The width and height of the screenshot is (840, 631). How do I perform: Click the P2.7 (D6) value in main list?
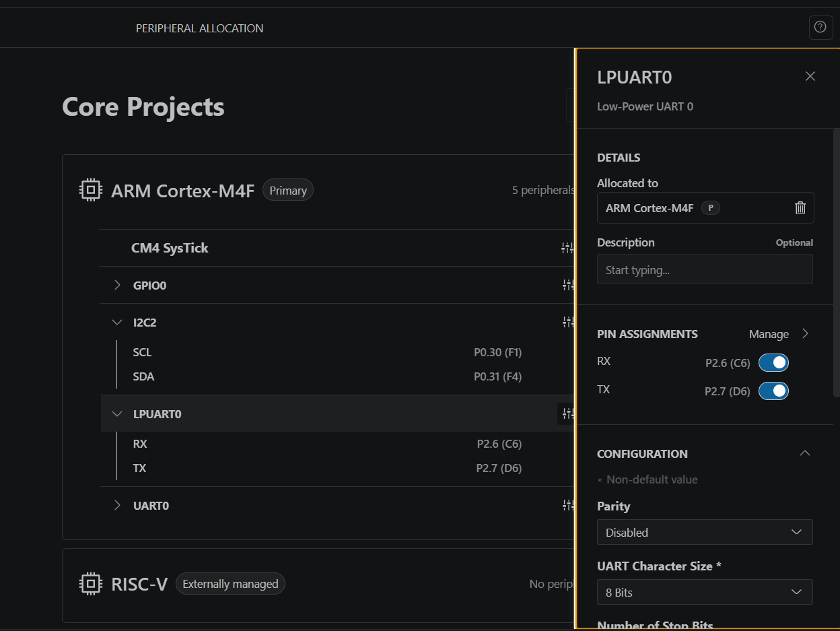tap(499, 468)
